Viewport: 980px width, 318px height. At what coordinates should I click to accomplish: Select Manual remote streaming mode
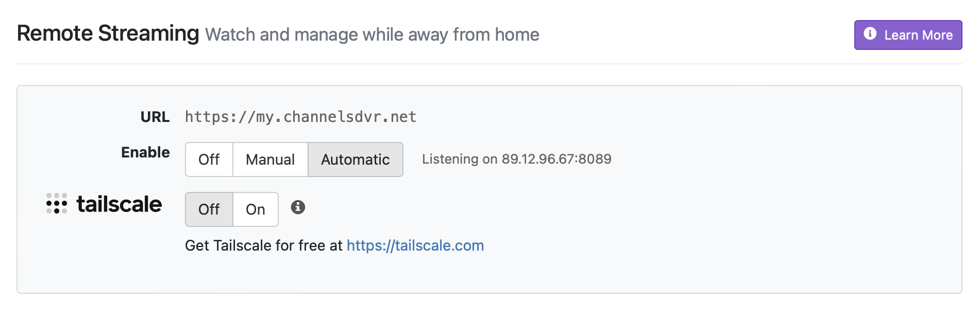270,160
